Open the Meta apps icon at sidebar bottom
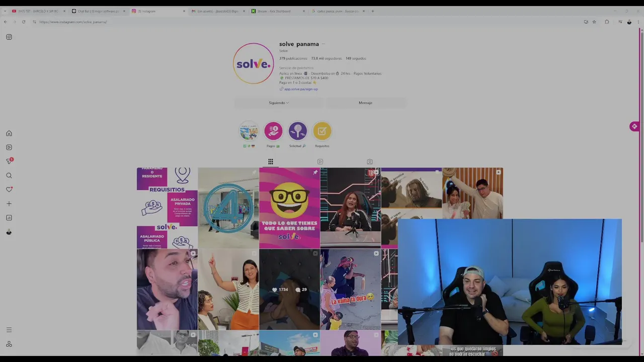 point(9,344)
